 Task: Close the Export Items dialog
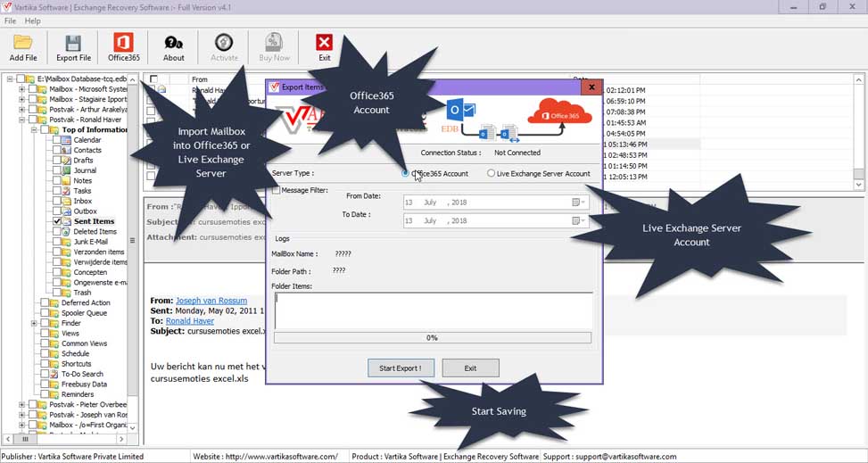click(x=591, y=87)
